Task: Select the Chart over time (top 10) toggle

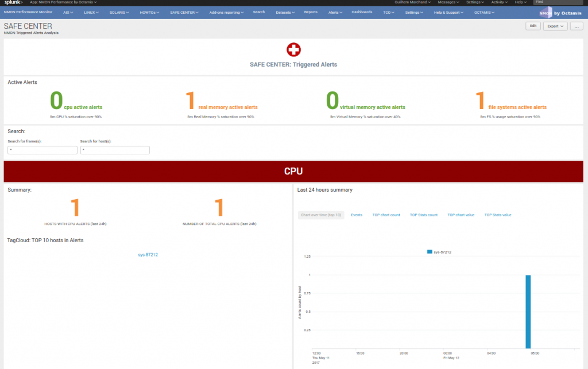Action: [321, 215]
